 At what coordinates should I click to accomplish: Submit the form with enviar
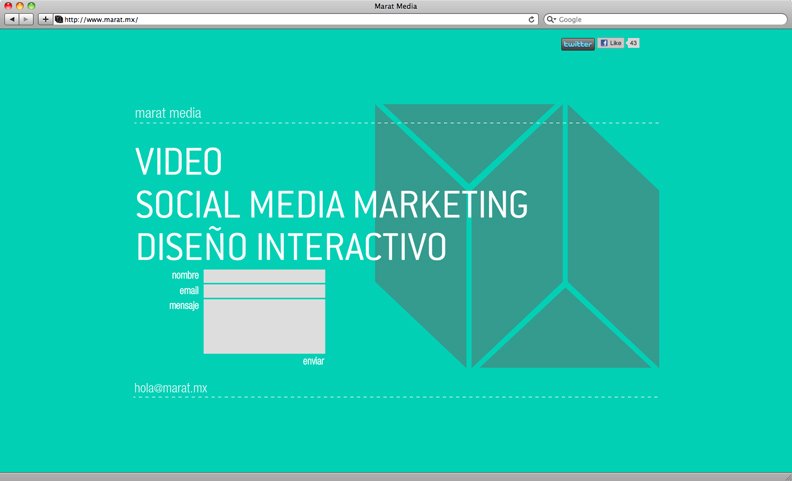coord(313,361)
